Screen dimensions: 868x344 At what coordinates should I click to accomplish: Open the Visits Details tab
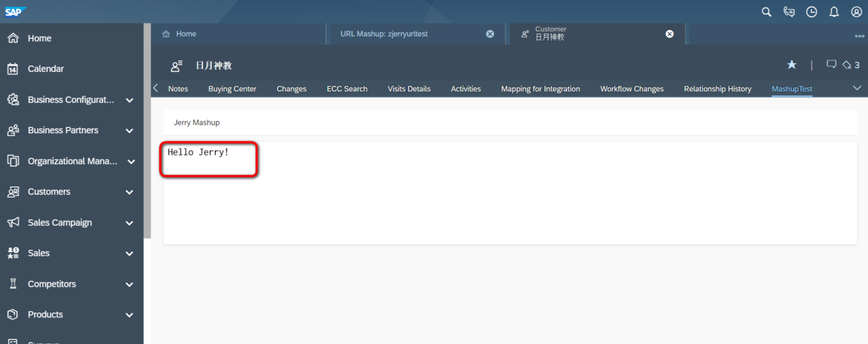pyautogui.click(x=409, y=89)
